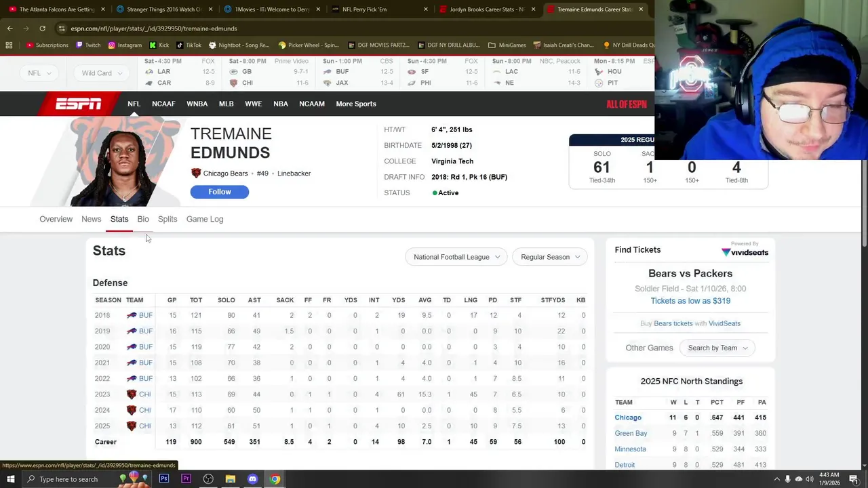Open the BUF vs JAX scoreboard game
Image resolution: width=868 pixels, height=488 pixels.
[x=357, y=72]
